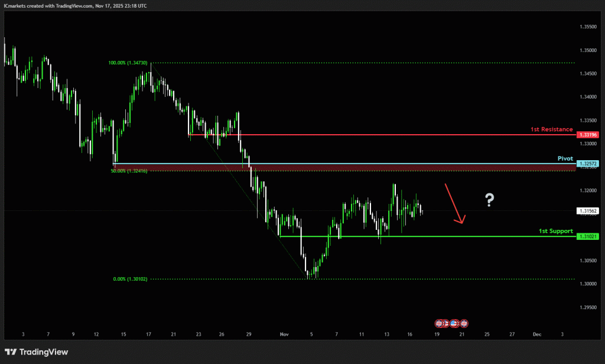Click the rightmost UK flag economic event icon

coord(464,323)
